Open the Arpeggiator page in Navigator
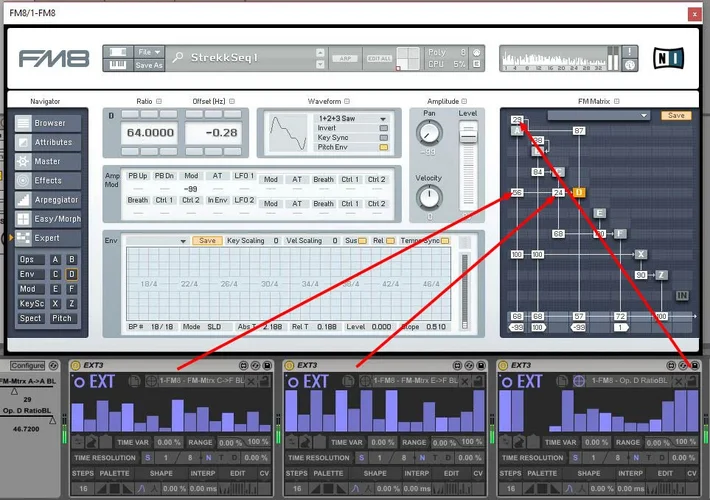 48,200
